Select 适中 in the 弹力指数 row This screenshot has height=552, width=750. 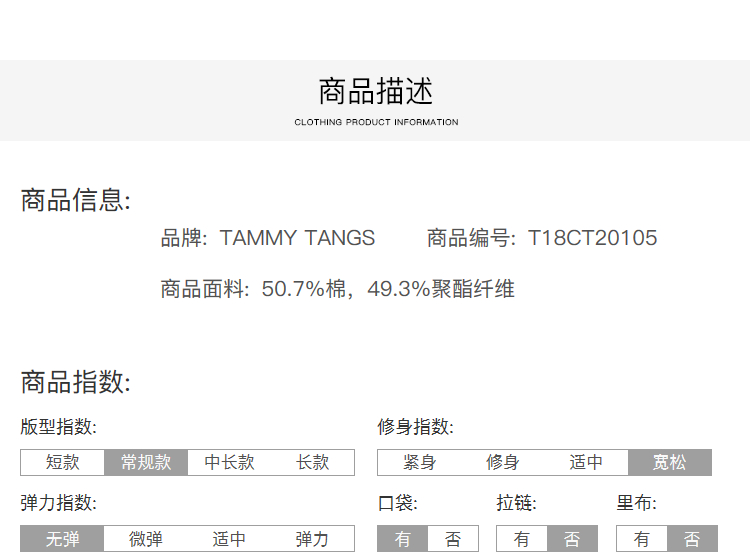pos(229,539)
